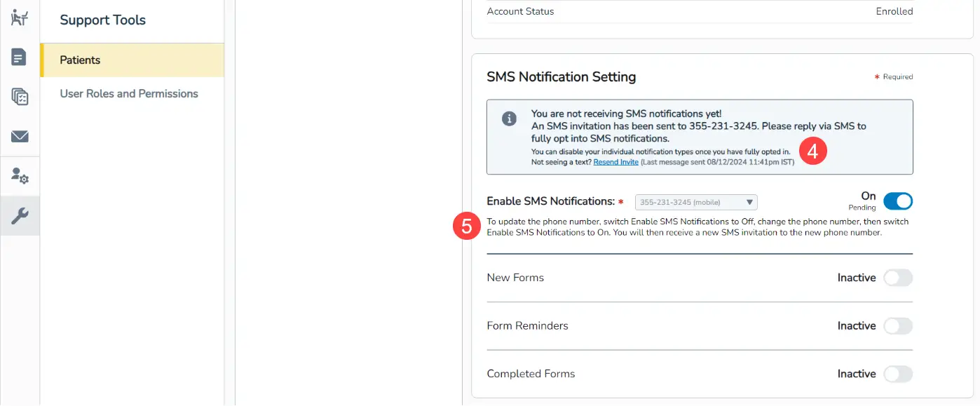Open the person-at-desk icon in sidebar
The height and width of the screenshot is (406, 980).
click(20, 18)
